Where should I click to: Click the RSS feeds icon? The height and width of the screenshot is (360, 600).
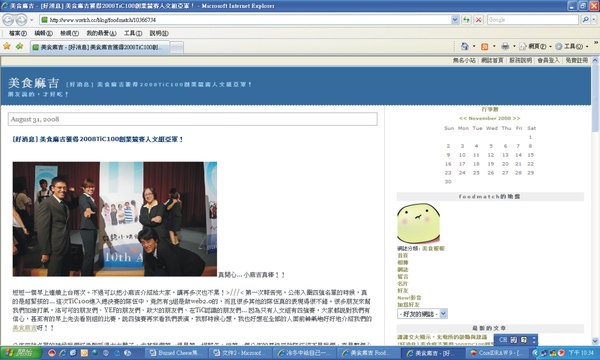[484, 47]
